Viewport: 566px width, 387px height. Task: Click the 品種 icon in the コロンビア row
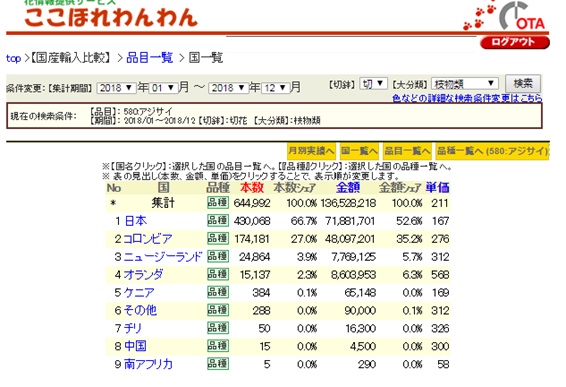[218, 238]
